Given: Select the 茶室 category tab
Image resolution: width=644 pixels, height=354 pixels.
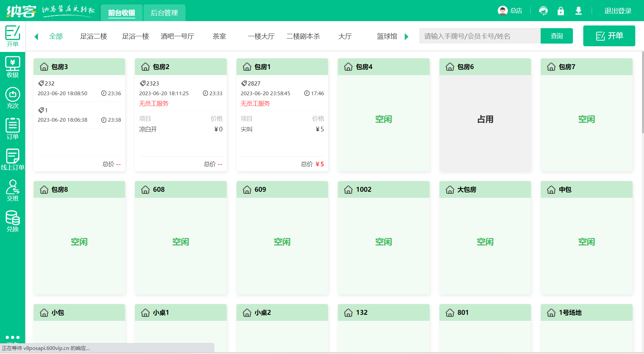Looking at the screenshot, I should tap(220, 36).
